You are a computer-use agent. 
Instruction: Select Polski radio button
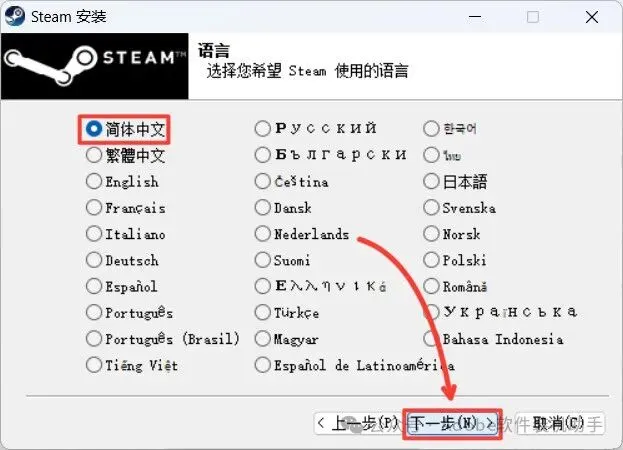(431, 260)
